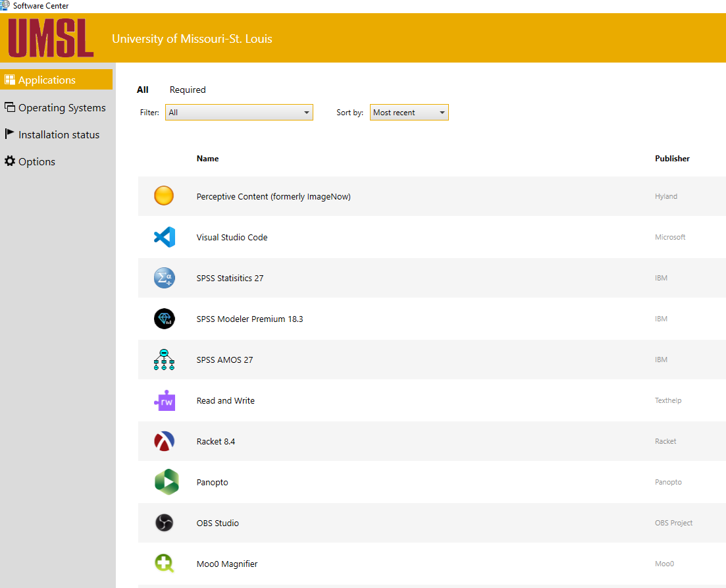
Task: Switch to the Required tab
Action: point(188,90)
